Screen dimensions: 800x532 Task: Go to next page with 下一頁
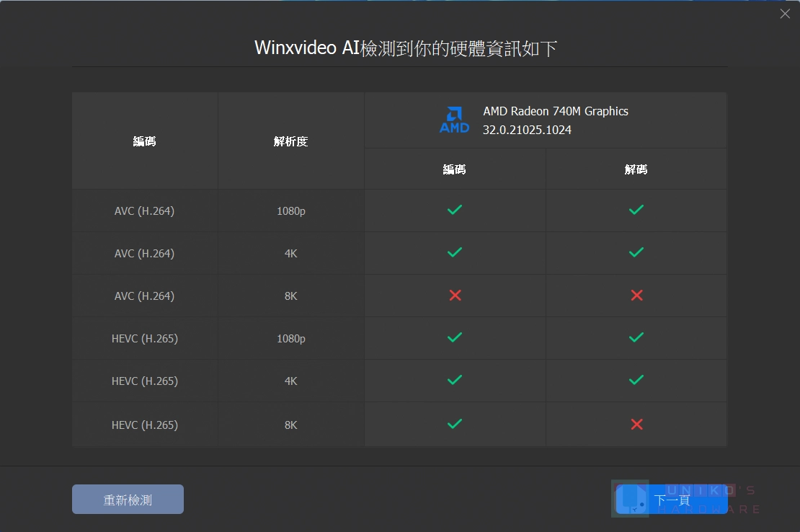(672, 499)
